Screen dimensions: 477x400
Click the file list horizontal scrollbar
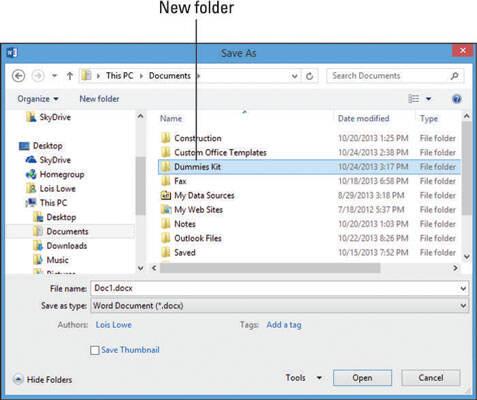point(270,268)
